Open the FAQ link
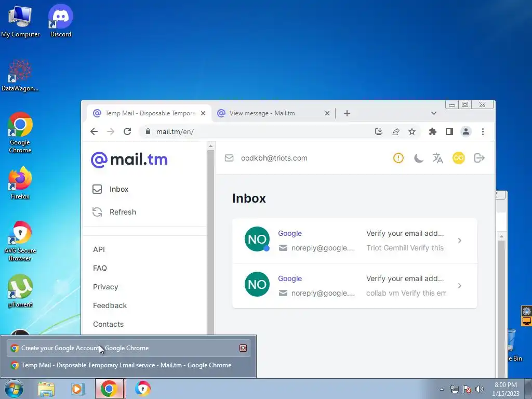Image resolution: width=532 pixels, height=399 pixels. [x=100, y=268]
